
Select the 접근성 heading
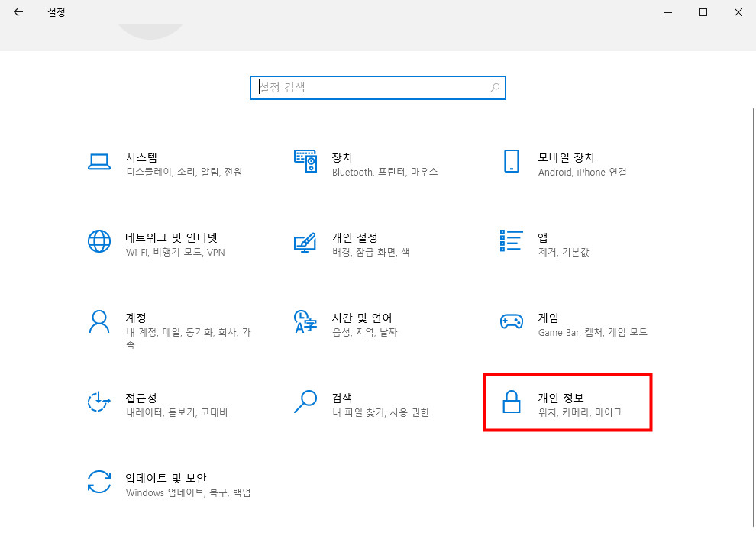(141, 398)
